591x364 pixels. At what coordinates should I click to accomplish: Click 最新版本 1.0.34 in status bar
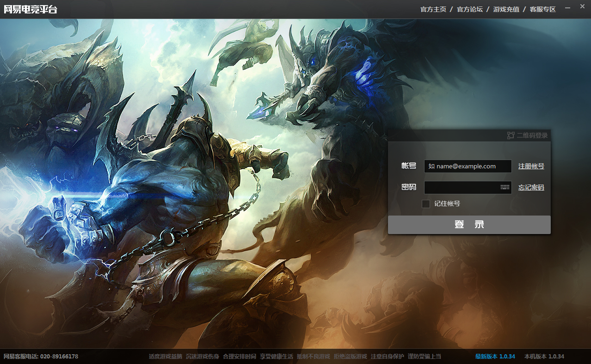(495, 357)
